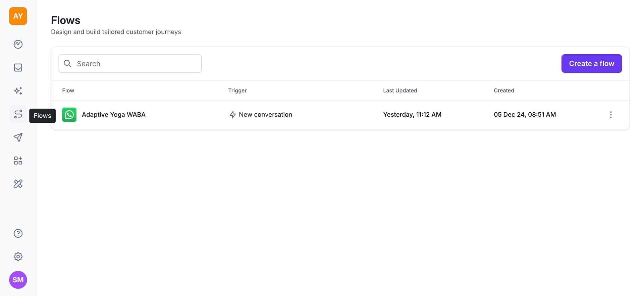Viewport: 644px width, 296px height.
Task: Open the apps grid-plus icon
Action: (18, 161)
